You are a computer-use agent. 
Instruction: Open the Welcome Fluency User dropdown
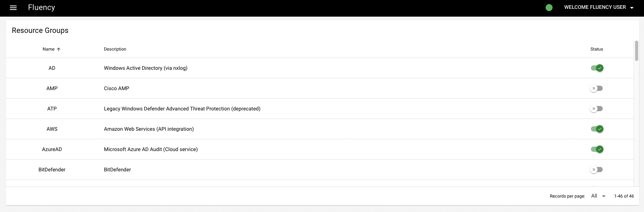[x=595, y=7]
